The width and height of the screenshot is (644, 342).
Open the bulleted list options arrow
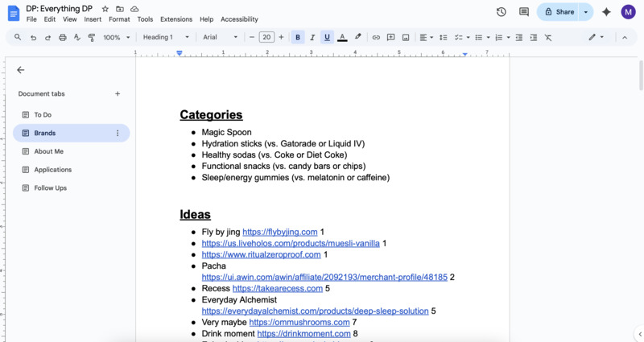488,37
